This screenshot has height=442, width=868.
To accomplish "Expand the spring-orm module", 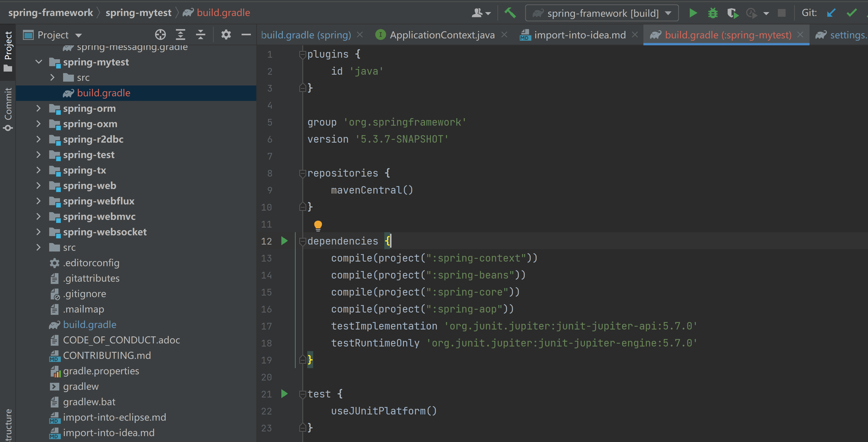I will pos(38,108).
